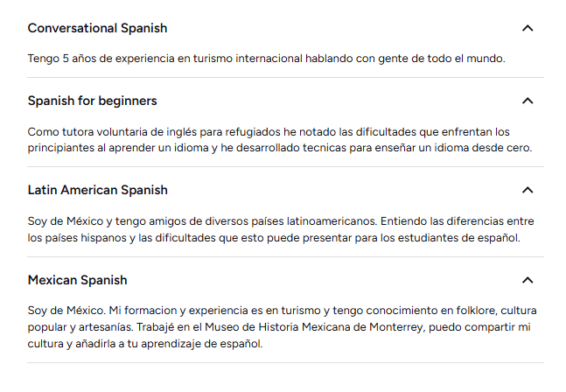Click the phrase 'Tengo 5 años' text
566x392 pixels.
tap(60, 59)
